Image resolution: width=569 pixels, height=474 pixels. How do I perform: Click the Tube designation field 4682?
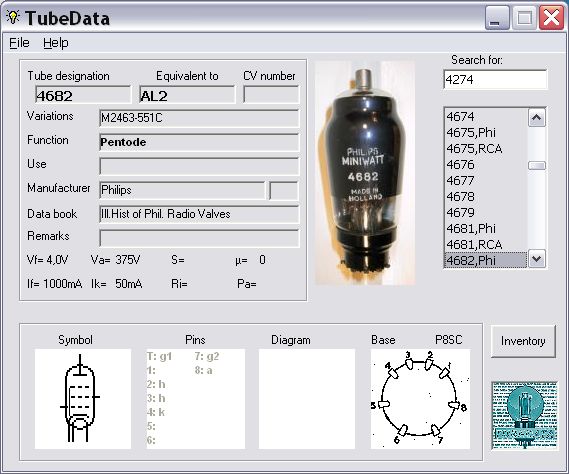(83, 95)
